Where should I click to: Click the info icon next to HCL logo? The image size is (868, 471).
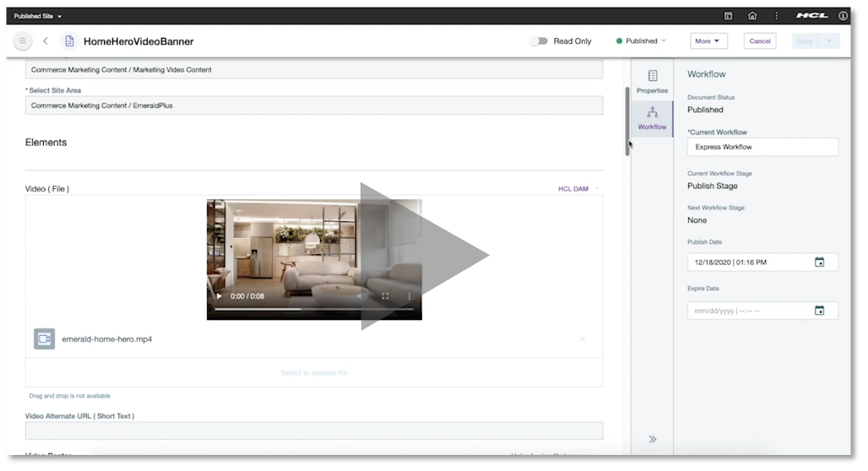point(843,16)
